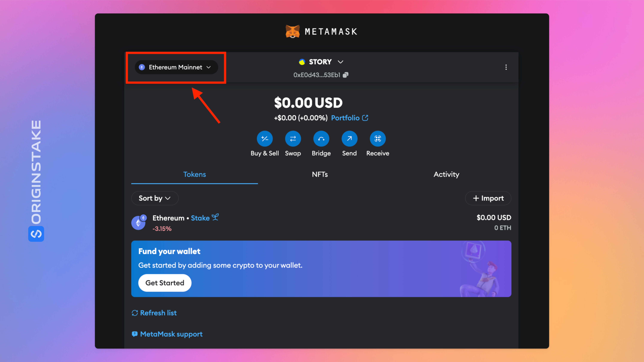Open the Ethereum Mainnet network dropdown
The image size is (644, 362).
pyautogui.click(x=176, y=67)
